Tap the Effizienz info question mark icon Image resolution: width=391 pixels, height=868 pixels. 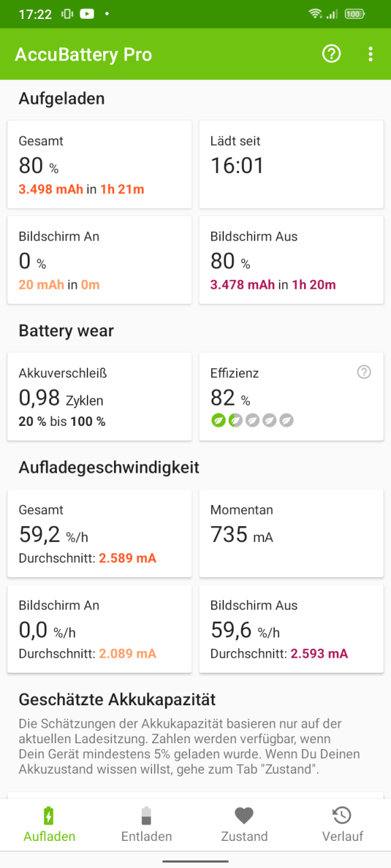tap(365, 372)
